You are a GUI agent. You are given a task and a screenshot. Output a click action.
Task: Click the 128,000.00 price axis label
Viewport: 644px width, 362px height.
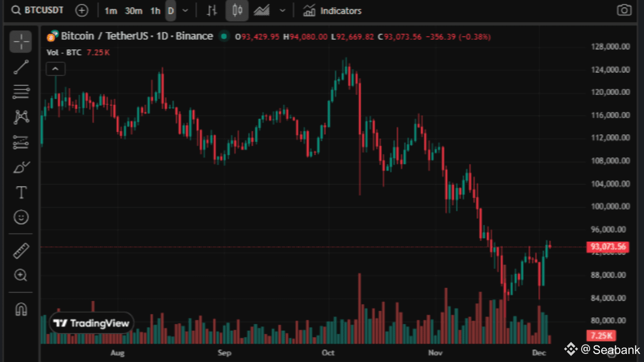pyautogui.click(x=610, y=47)
